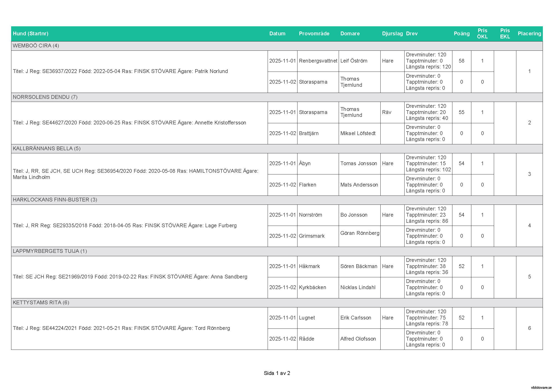The width and height of the screenshot is (554, 392).
Task: Click judge name Alfred Olofsson
Action: pyautogui.click(x=358, y=339)
